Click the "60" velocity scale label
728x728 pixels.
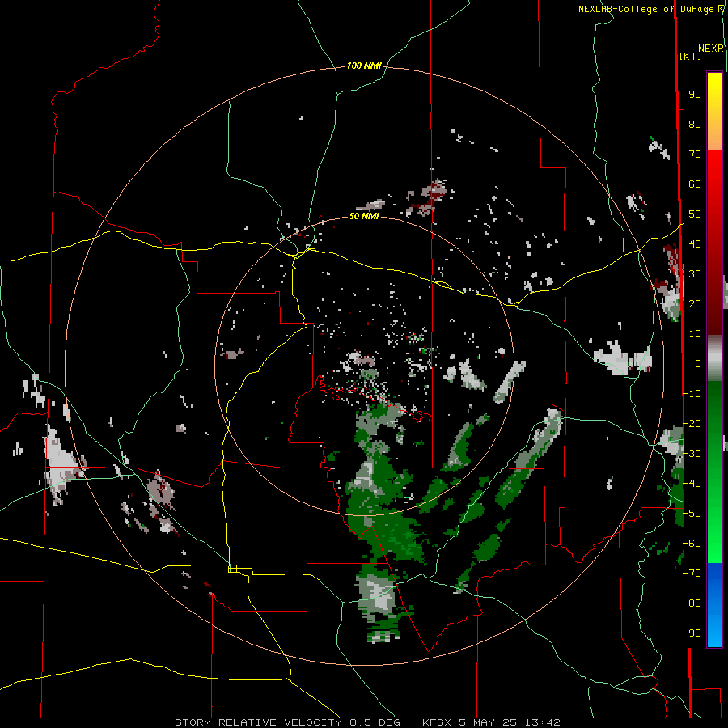pos(695,184)
